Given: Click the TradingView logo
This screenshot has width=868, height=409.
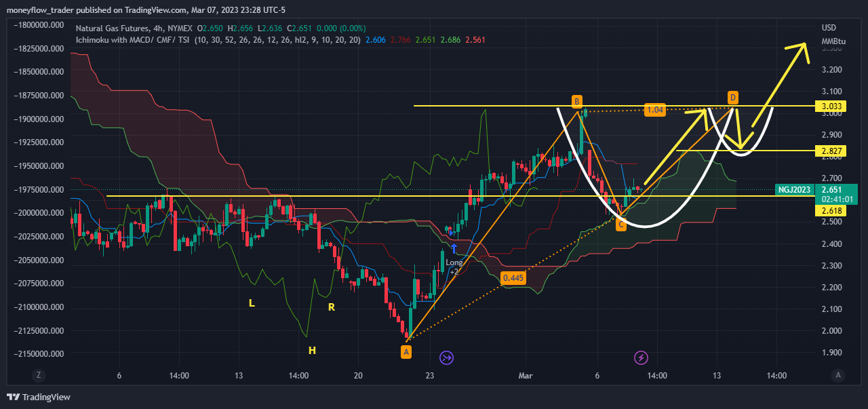Looking at the screenshot, I should click(x=39, y=397).
